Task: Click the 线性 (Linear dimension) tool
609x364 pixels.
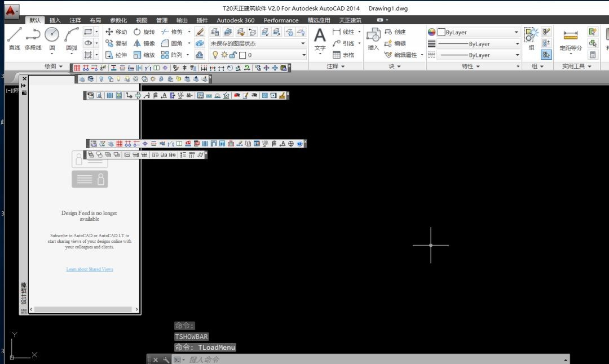Action: point(343,32)
